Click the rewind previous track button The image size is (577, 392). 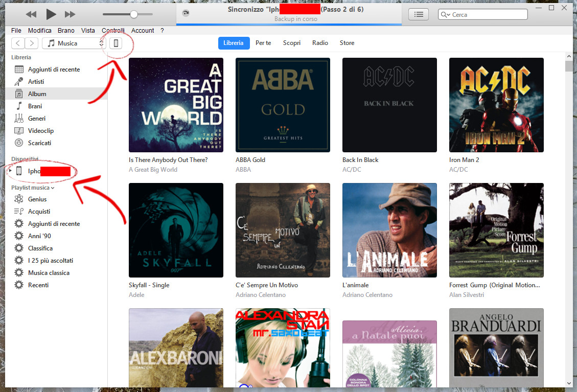(31, 14)
